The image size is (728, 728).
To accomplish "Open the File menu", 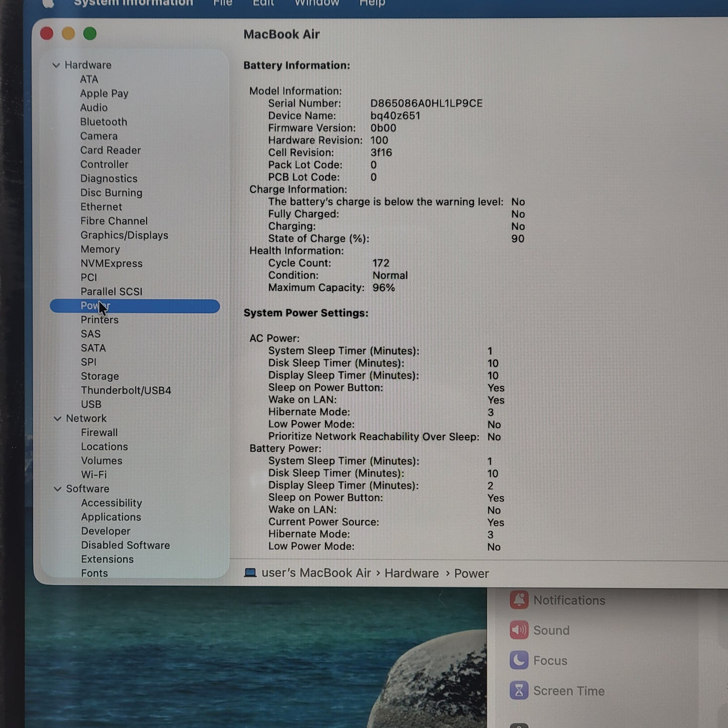I will pos(222,3).
